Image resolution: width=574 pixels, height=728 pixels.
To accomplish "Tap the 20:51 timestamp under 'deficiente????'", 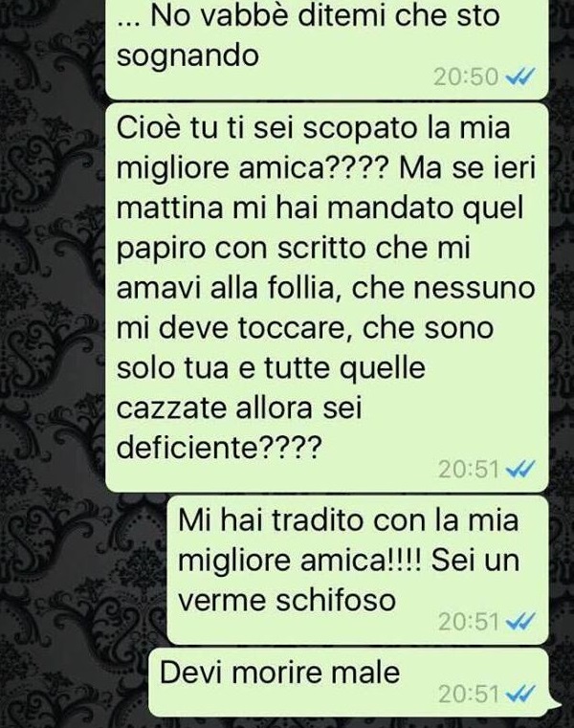I will tap(469, 469).
